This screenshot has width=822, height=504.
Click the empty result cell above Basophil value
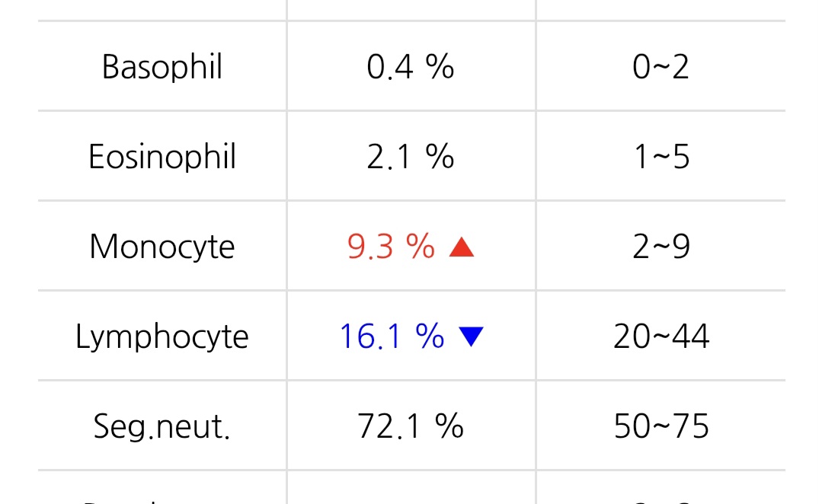[x=411, y=10]
